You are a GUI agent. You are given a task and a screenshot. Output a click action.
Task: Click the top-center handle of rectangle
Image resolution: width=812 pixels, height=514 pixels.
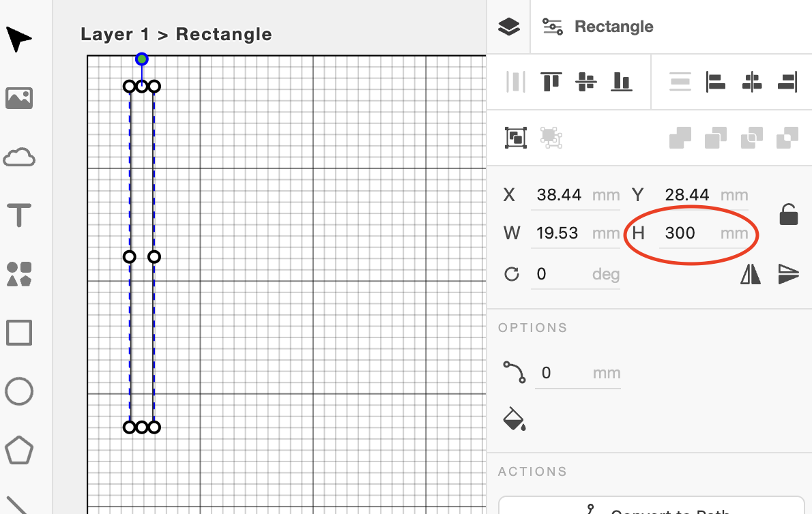tap(141, 86)
